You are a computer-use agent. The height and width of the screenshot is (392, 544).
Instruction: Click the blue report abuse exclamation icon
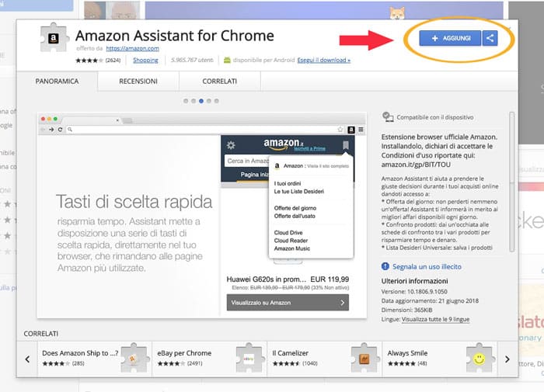pos(385,266)
